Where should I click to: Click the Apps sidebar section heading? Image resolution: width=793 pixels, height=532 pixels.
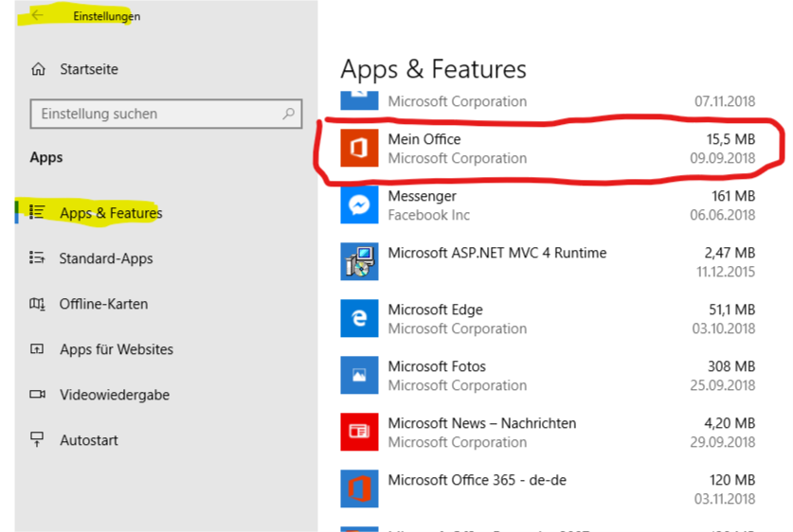(46, 158)
